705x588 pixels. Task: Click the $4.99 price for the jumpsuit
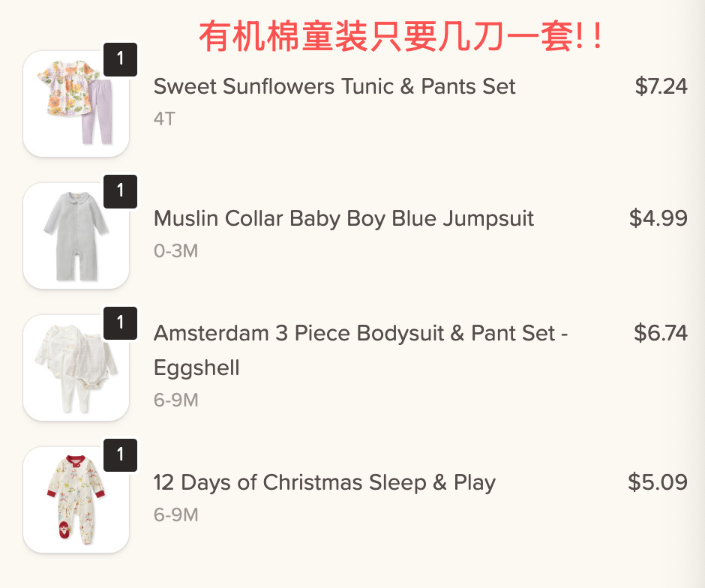658,219
